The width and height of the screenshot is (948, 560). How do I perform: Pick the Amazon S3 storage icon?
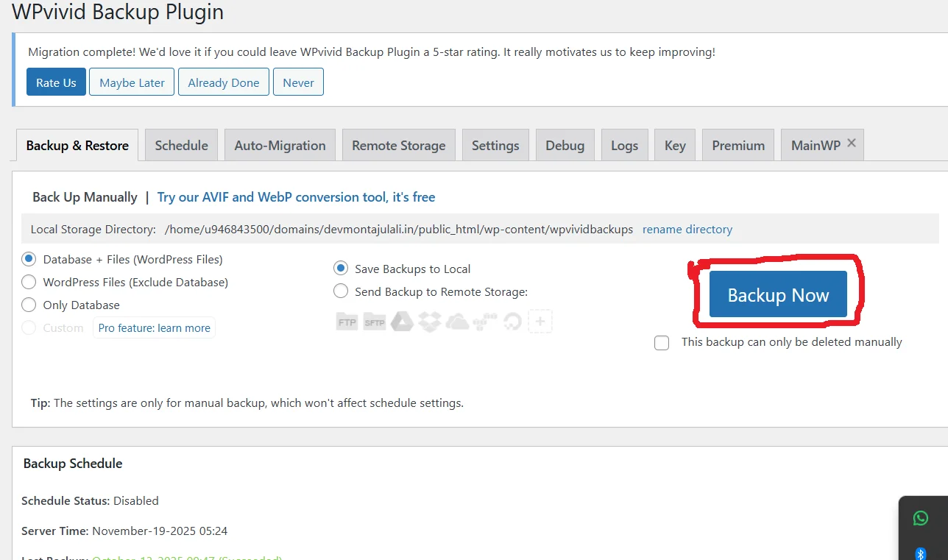click(x=485, y=322)
